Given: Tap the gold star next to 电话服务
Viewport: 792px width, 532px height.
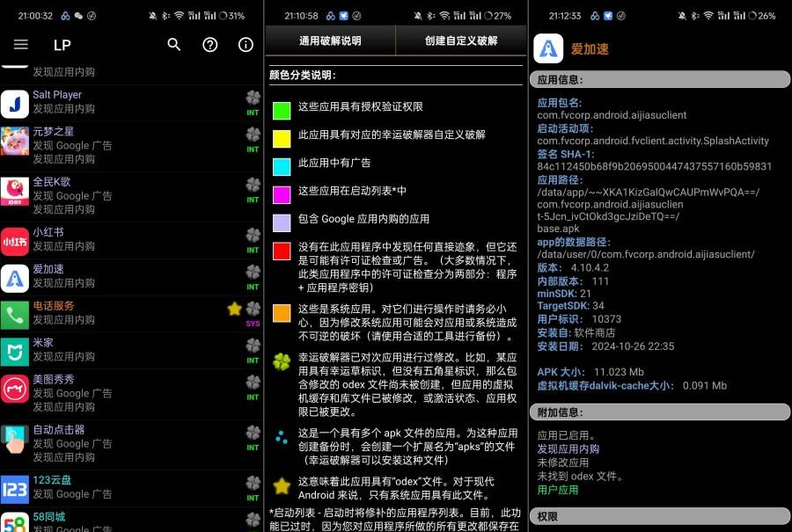Looking at the screenshot, I should click(x=234, y=309).
